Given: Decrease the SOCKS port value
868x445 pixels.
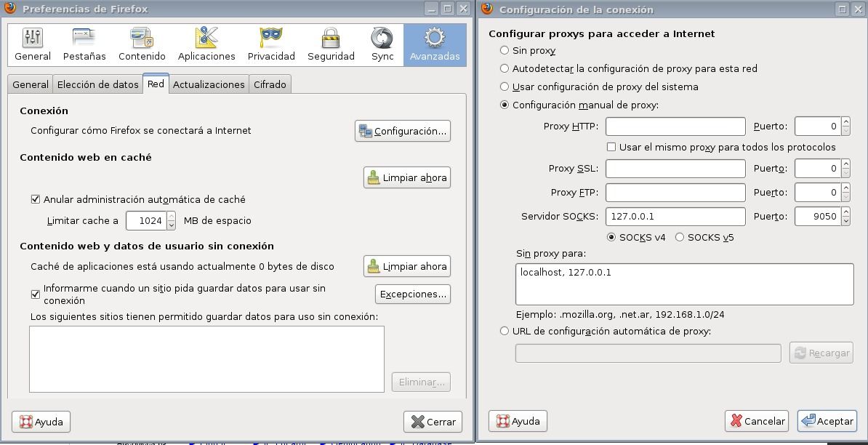Looking at the screenshot, I should (x=845, y=221).
